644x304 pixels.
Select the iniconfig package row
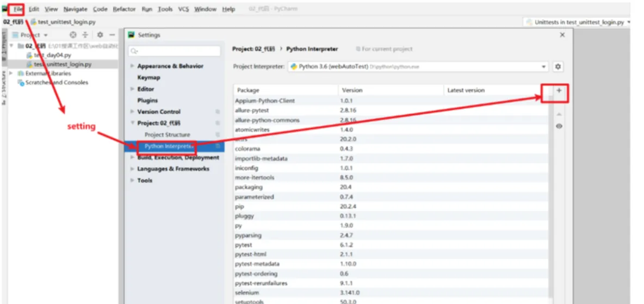tap(391, 168)
